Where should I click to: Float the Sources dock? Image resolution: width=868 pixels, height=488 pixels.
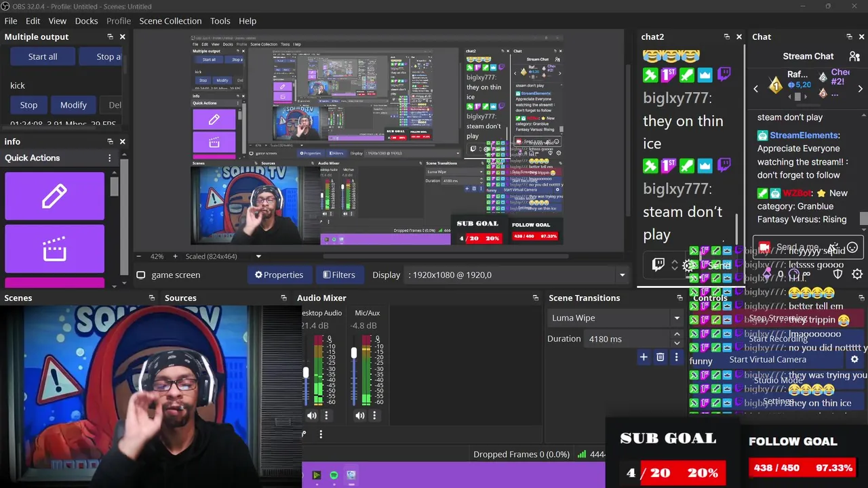pyautogui.click(x=283, y=298)
